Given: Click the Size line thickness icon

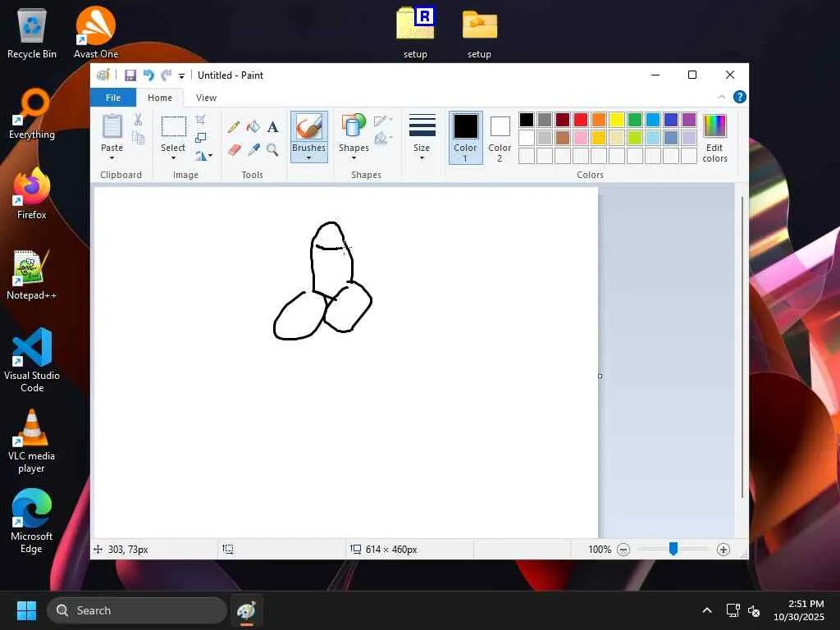Looking at the screenshot, I should pyautogui.click(x=422, y=126).
